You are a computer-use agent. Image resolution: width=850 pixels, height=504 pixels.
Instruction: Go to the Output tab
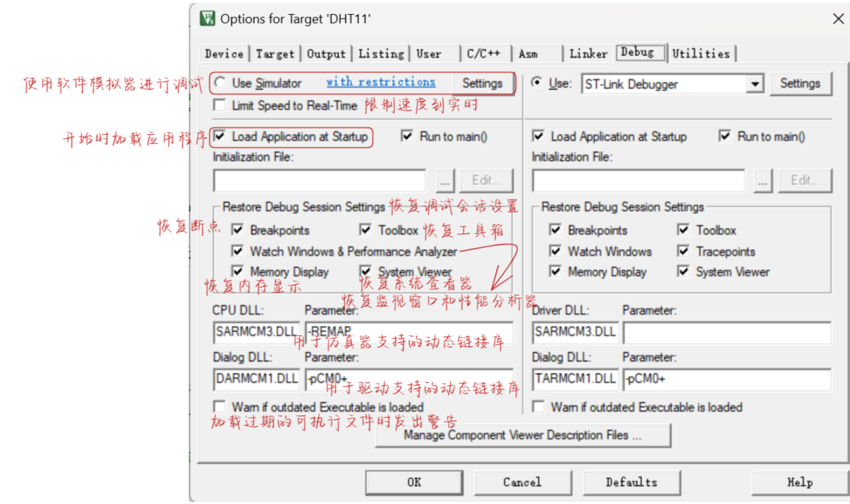pos(326,54)
